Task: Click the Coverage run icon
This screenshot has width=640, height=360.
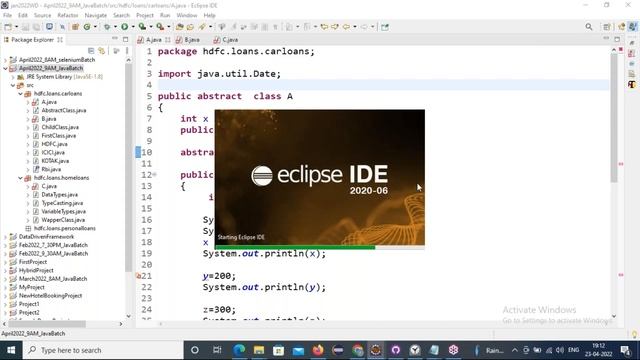Action: coord(142,27)
